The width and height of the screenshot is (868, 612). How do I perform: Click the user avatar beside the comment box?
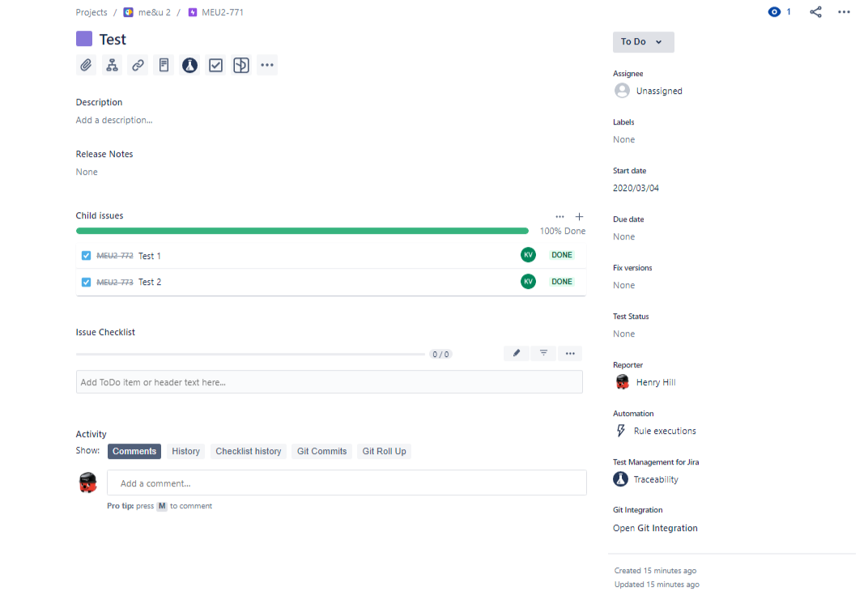tap(88, 482)
